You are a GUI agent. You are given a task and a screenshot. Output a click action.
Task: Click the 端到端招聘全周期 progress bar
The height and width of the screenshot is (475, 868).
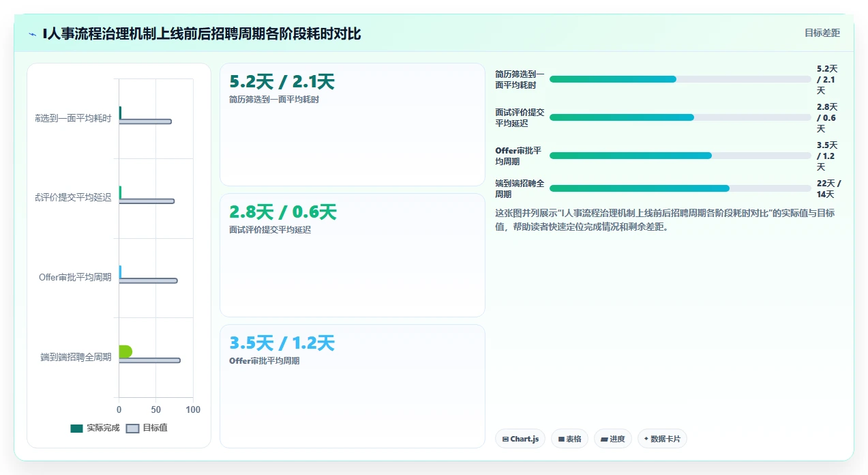680,188
